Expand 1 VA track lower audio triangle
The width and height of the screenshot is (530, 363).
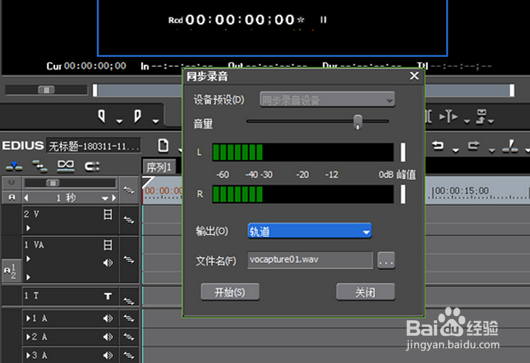click(x=28, y=277)
